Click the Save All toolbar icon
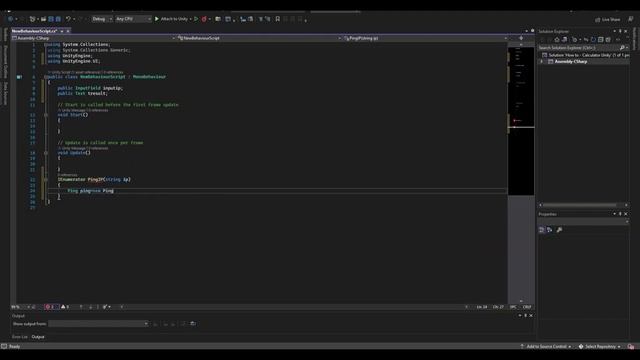 coord(58,19)
